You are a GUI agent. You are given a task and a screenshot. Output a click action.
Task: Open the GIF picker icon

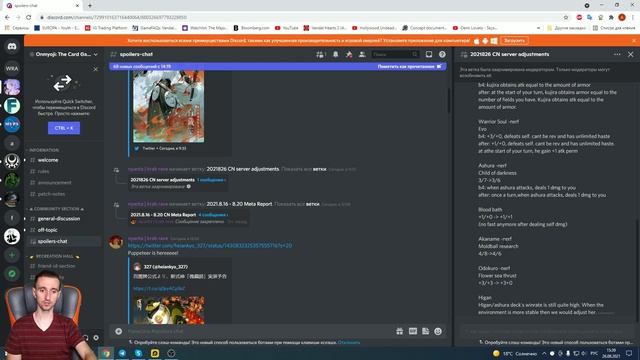pyautogui.click(x=413, y=331)
